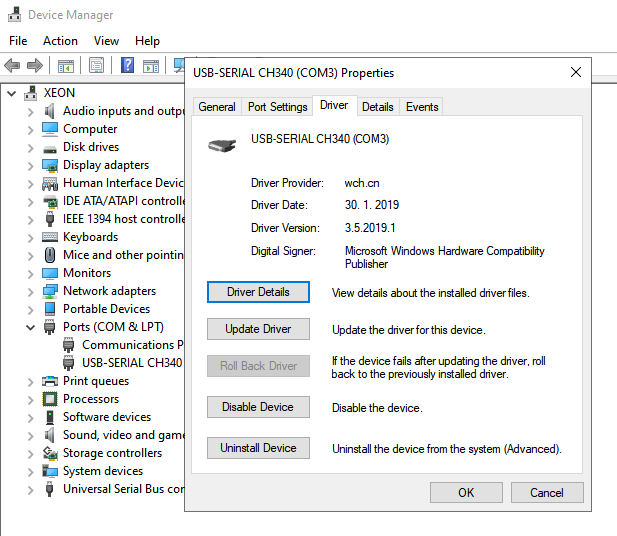The height and width of the screenshot is (536, 617).
Task: Click the Storage controllers icon
Action: (x=50, y=453)
